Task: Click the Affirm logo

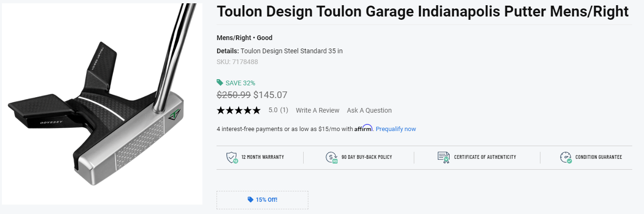Action: click(363, 128)
